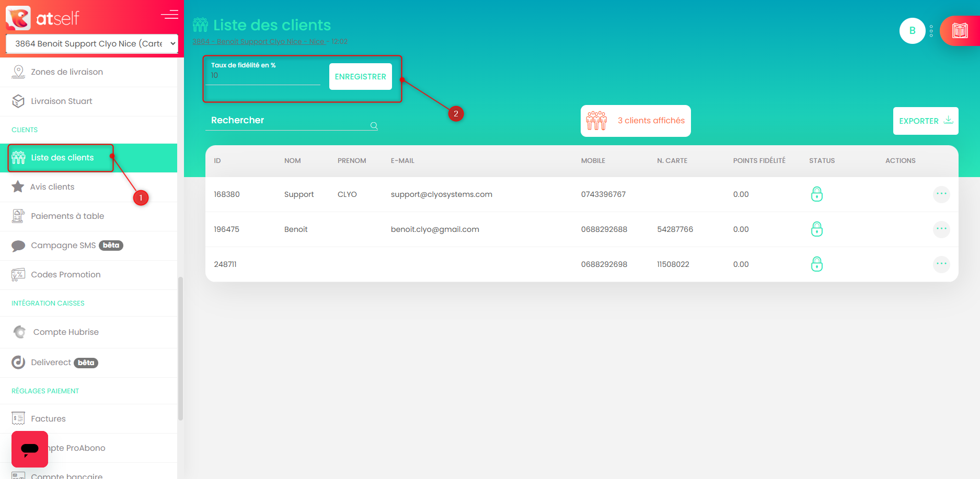This screenshot has height=479, width=980.
Task: Export the client list with EXPORTER
Action: [x=925, y=121]
